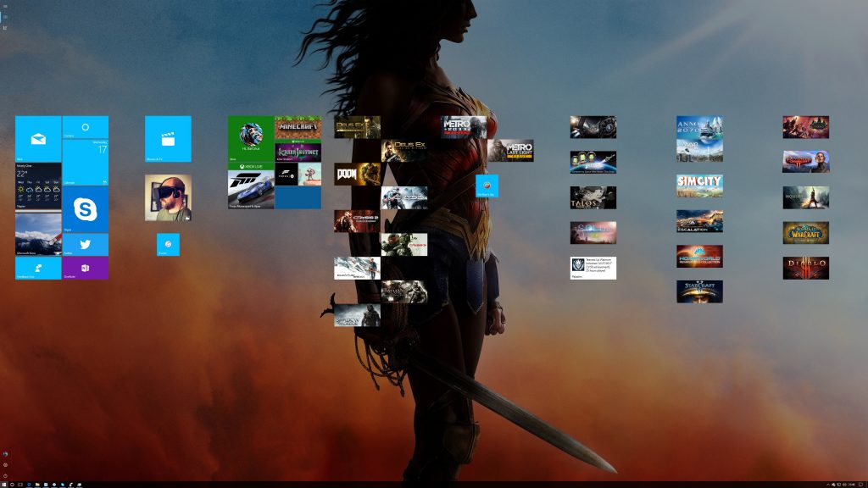Launch Crysis 2 from its tile
Image resolution: width=868 pixels, height=488 pixels.
tap(357, 221)
